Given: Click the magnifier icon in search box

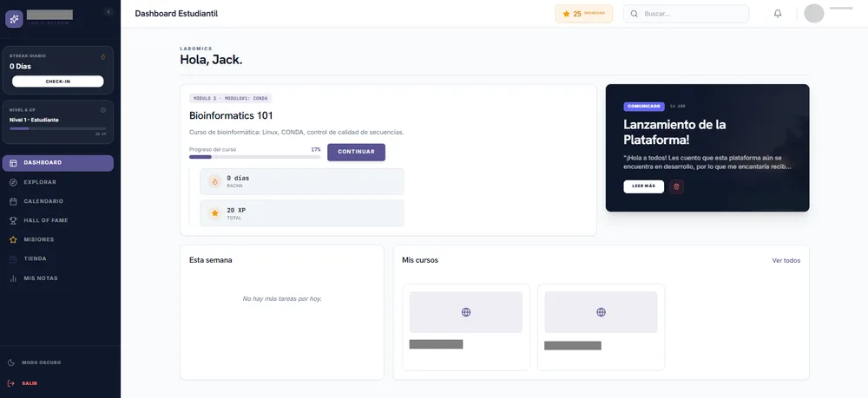Looking at the screenshot, I should click(635, 14).
